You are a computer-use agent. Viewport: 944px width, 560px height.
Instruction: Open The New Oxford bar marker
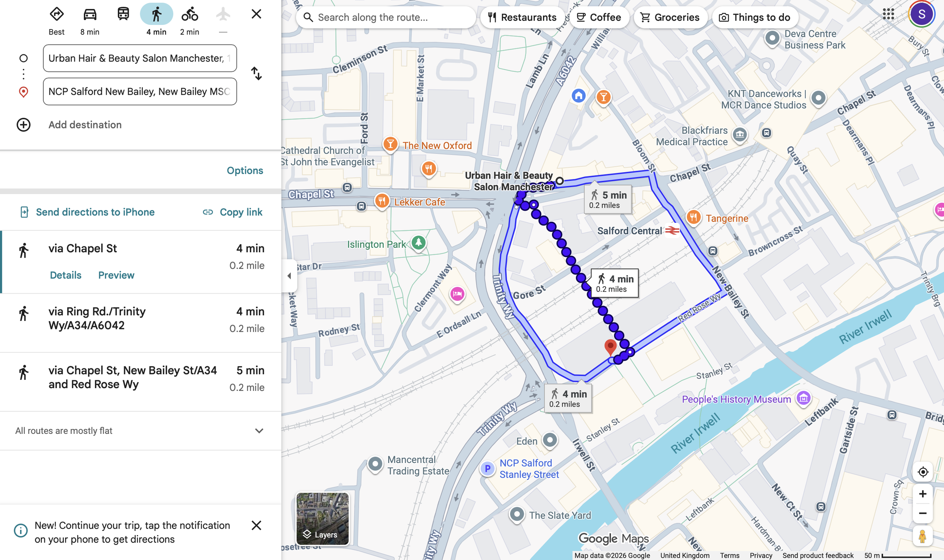click(390, 144)
